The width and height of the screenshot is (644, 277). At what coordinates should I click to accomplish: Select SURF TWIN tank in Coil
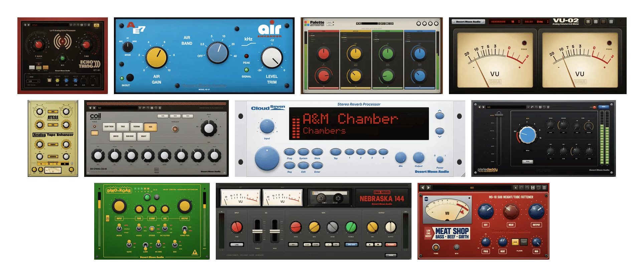[109, 126]
